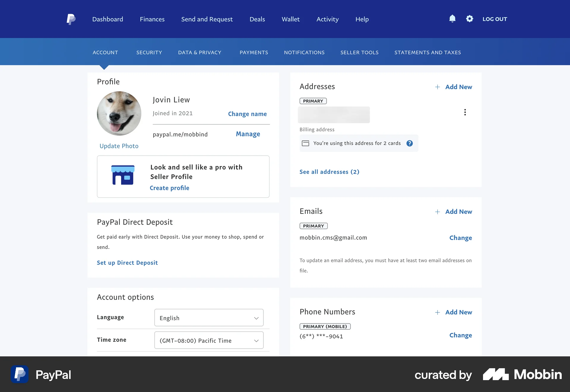Image resolution: width=570 pixels, height=392 pixels.
Task: Open the Statements and Taxes tab
Action: pyautogui.click(x=427, y=52)
